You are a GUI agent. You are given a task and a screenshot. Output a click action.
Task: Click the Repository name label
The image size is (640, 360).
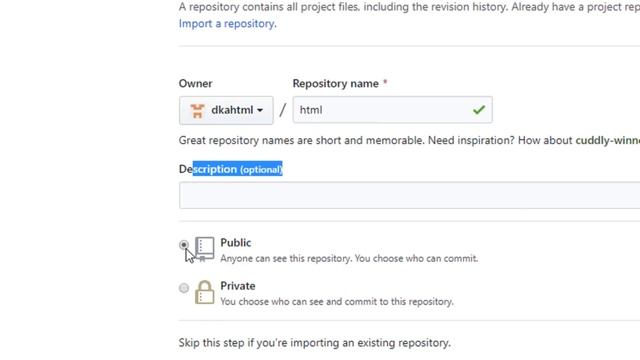[336, 83]
